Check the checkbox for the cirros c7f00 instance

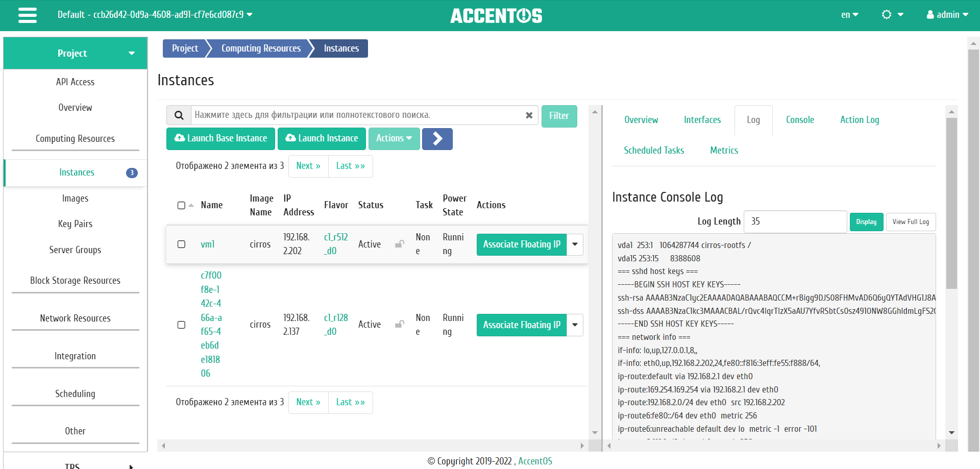[181, 325]
